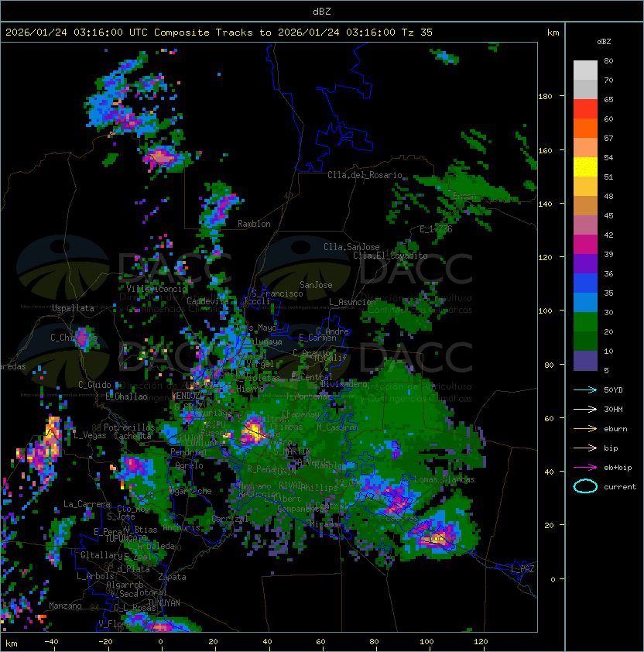The height and width of the screenshot is (652, 644).
Task: Click the composite tracks timestamp header
Action: (219, 33)
